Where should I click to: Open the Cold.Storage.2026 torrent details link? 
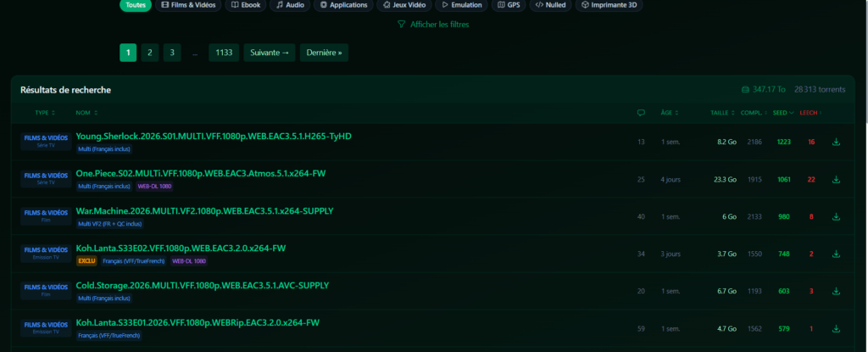coord(202,285)
